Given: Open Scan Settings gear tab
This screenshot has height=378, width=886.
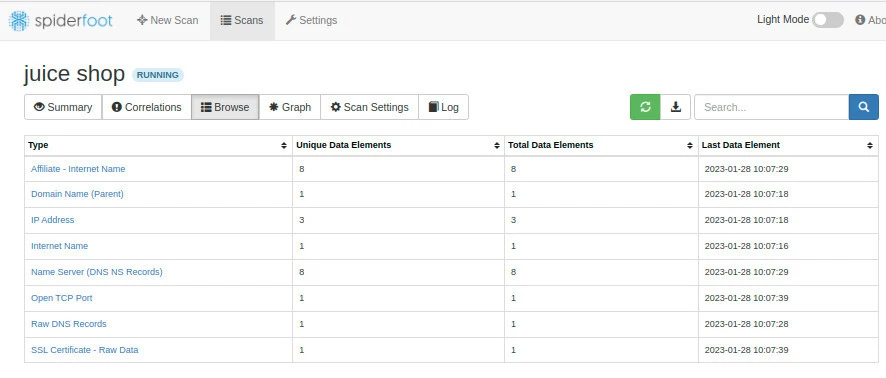Looking at the screenshot, I should click(x=370, y=107).
